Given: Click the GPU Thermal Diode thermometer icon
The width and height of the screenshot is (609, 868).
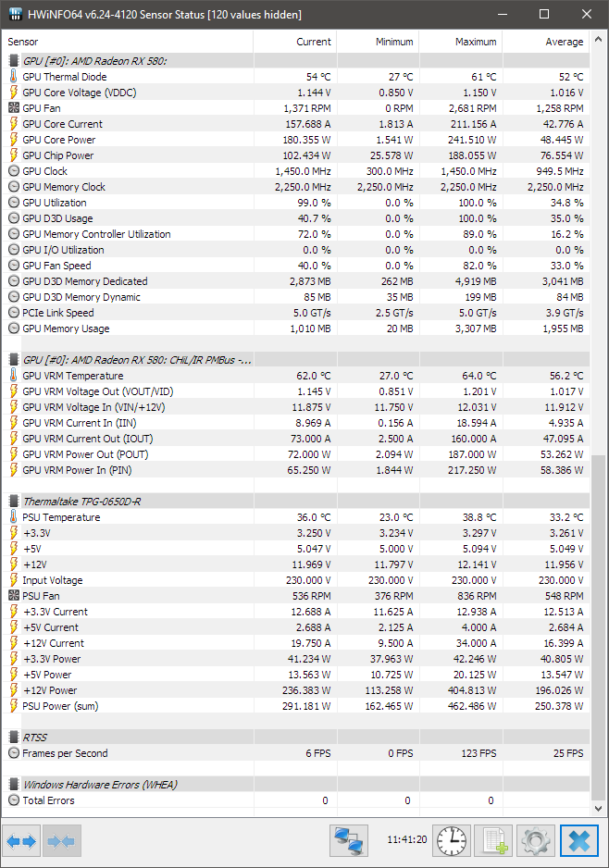Looking at the screenshot, I should click(x=14, y=77).
